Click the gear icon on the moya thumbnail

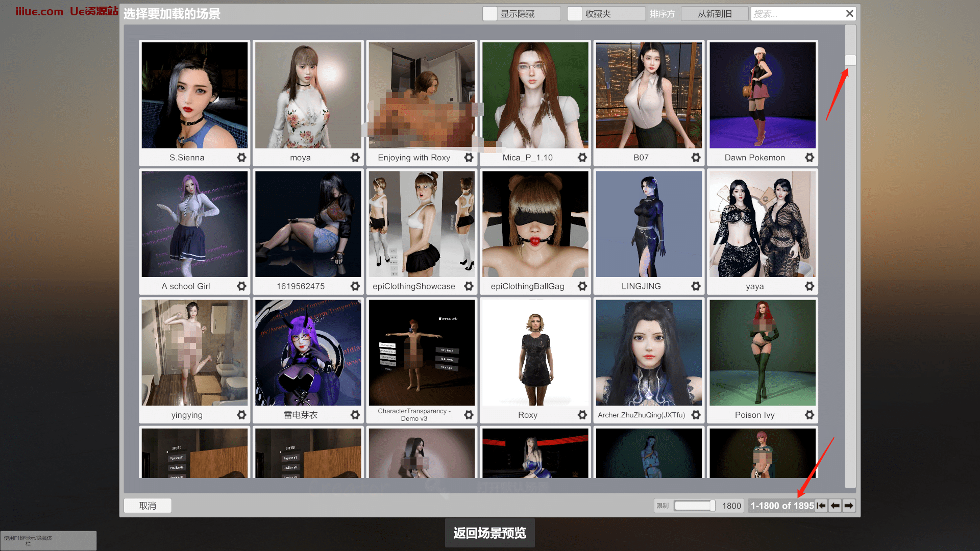[x=355, y=157]
